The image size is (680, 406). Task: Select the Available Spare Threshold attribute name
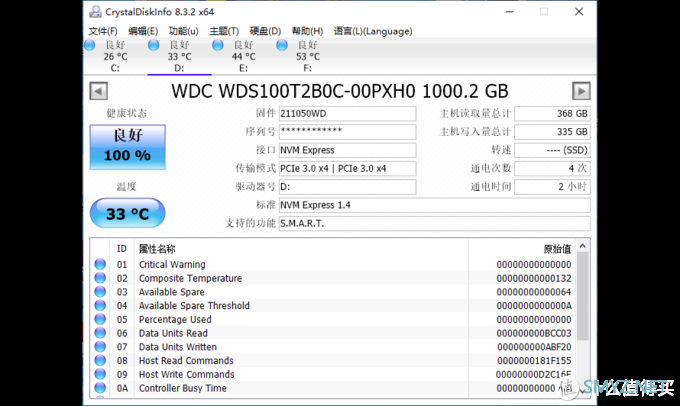click(x=194, y=306)
